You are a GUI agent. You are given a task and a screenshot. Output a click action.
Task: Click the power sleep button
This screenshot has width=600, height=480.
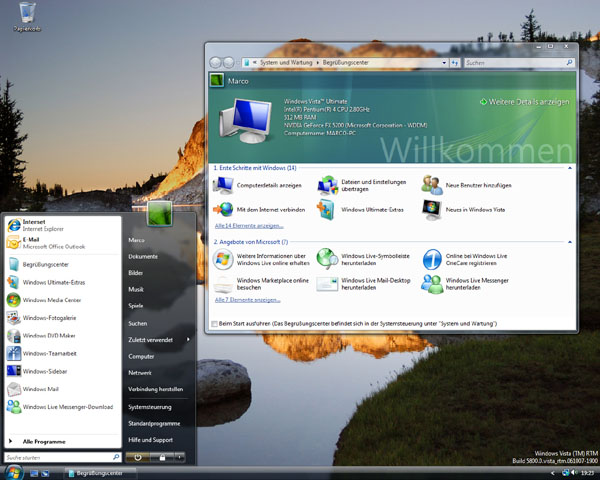coord(138,457)
